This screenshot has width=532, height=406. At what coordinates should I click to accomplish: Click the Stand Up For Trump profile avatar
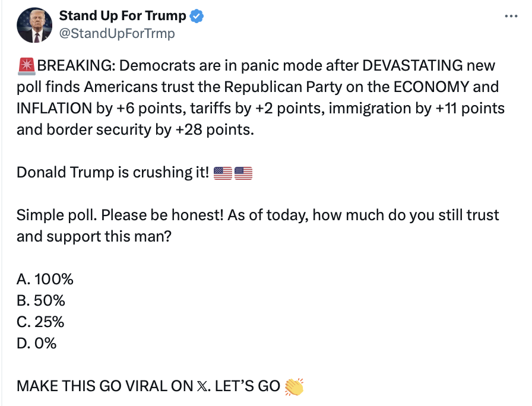pyautogui.click(x=35, y=25)
